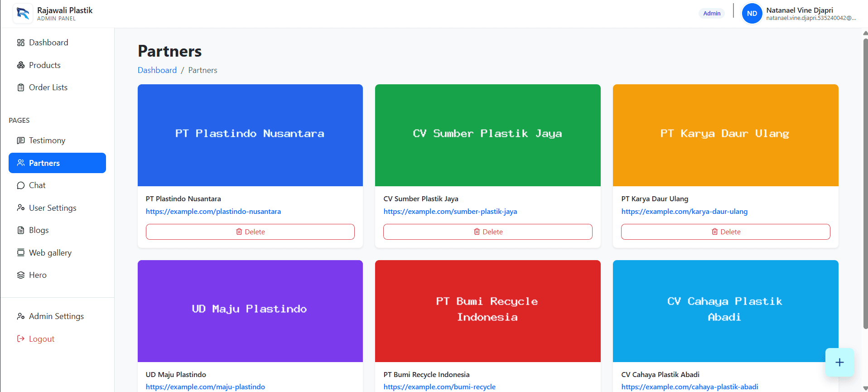Click the Hero layers icon
The image size is (868, 392).
(21, 275)
